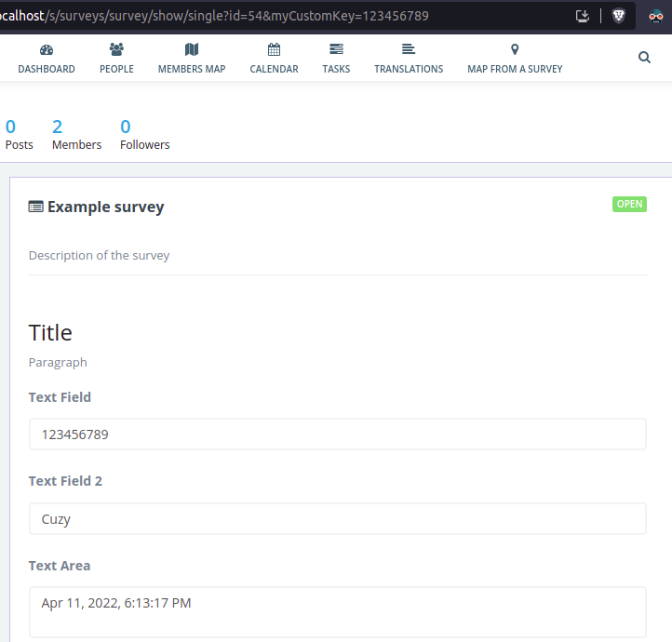Open the DASHBOARD menu item
672x642 pixels.
tap(47, 69)
